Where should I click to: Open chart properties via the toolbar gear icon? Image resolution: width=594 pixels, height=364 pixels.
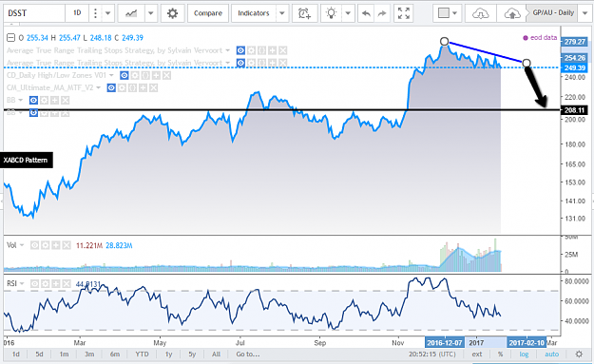172,13
